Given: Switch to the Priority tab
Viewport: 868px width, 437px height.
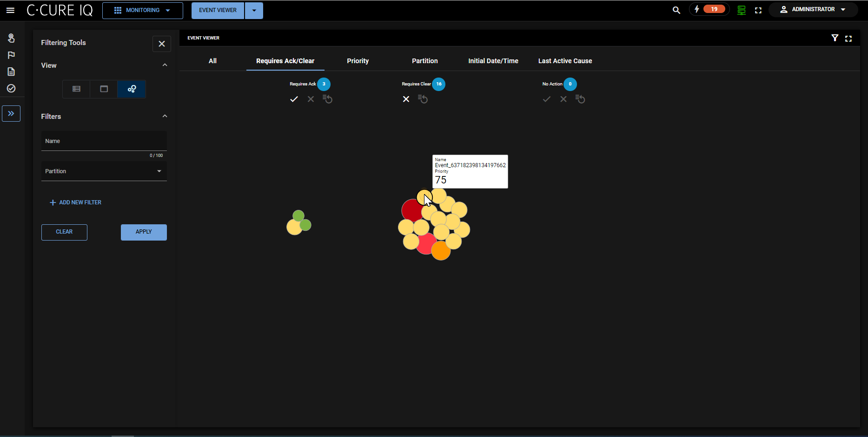Looking at the screenshot, I should coord(358,61).
